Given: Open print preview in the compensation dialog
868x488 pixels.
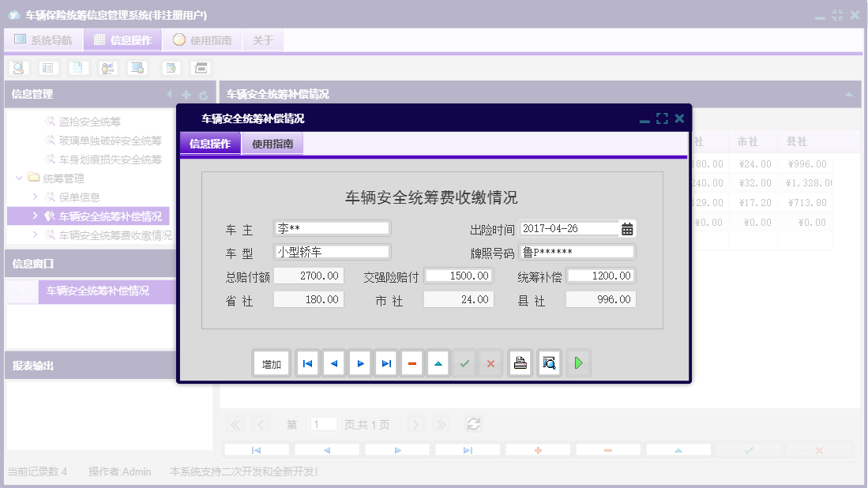Looking at the screenshot, I should 549,362.
